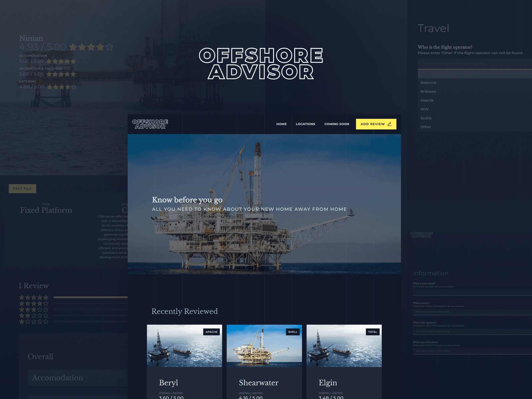Click the Offshore Advisor logo in navbar

[150, 124]
